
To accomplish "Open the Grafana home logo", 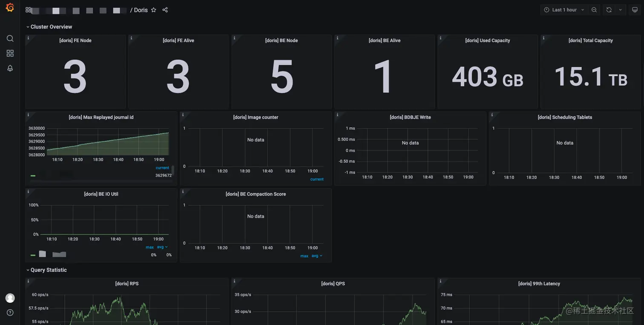I will coord(10,7).
